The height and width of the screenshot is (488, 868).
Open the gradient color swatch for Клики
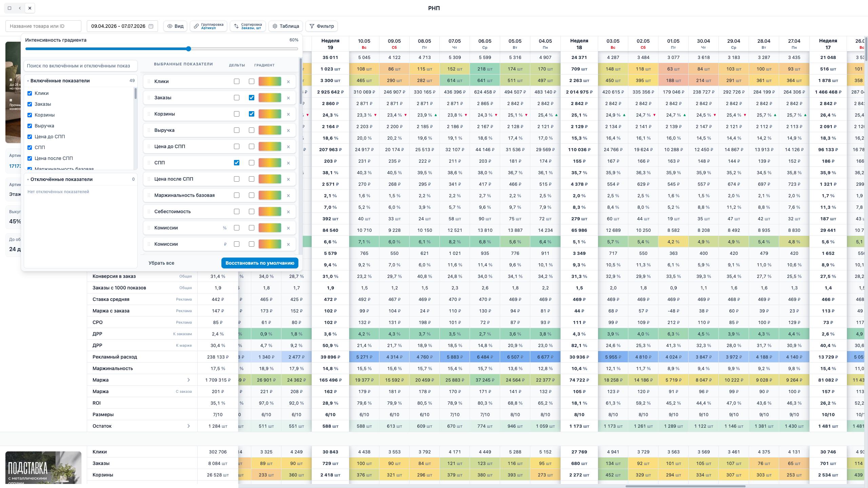coord(270,81)
